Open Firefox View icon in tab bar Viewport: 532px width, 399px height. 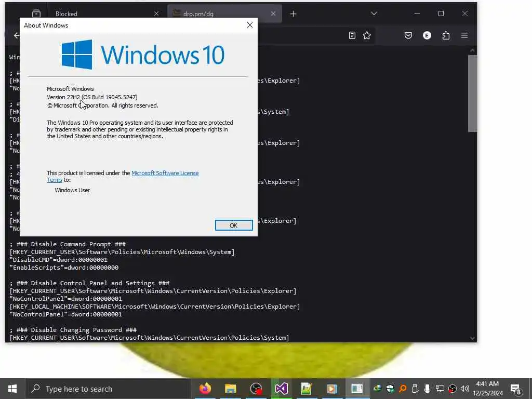[x=36, y=14]
